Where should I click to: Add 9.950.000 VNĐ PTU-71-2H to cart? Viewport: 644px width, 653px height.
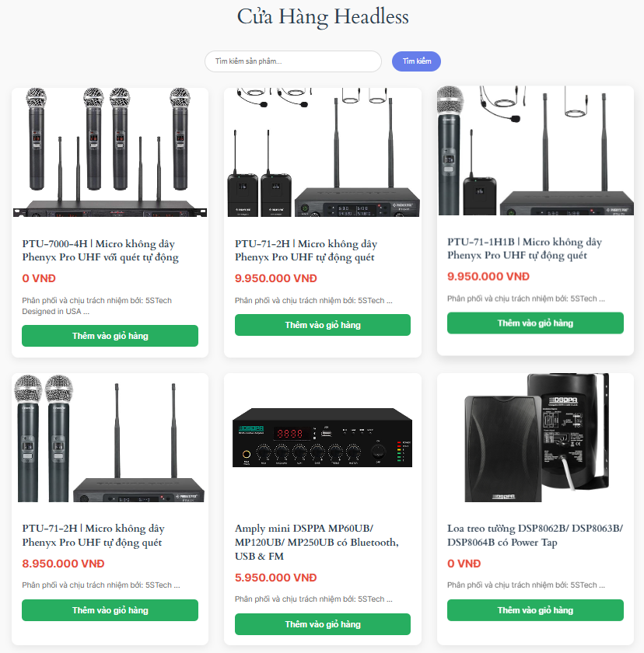point(323,325)
